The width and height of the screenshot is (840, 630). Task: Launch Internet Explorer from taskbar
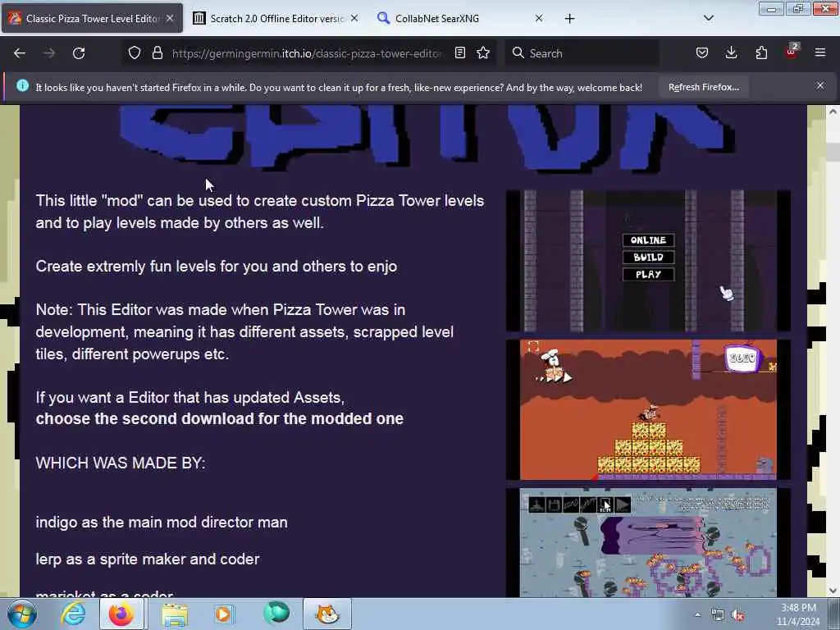pos(73,614)
